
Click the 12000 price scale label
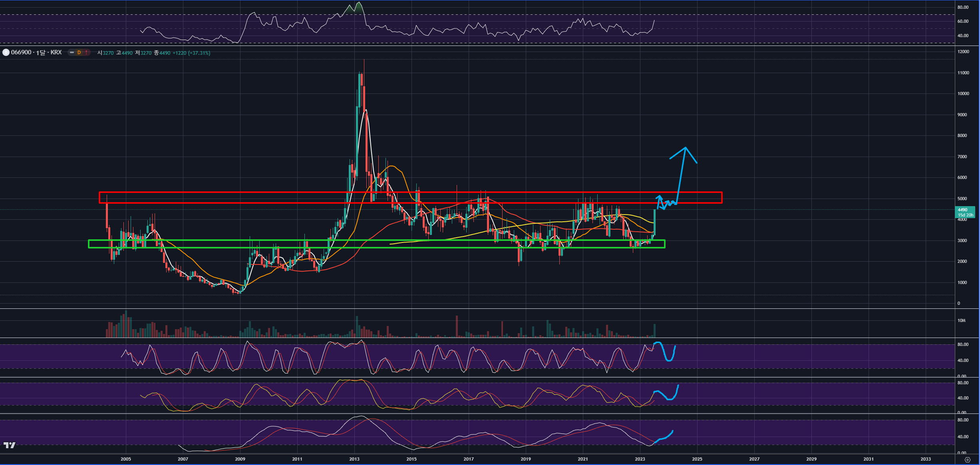(963, 52)
